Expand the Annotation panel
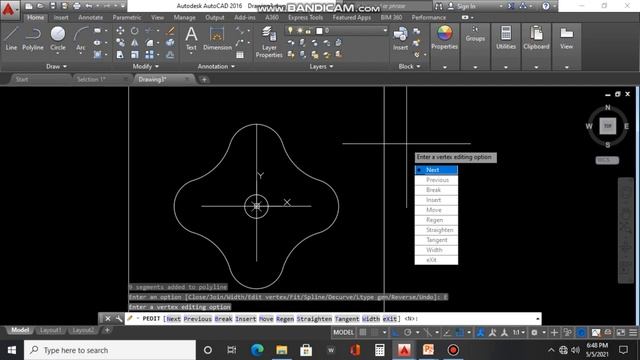The image size is (640, 360). pos(216,66)
